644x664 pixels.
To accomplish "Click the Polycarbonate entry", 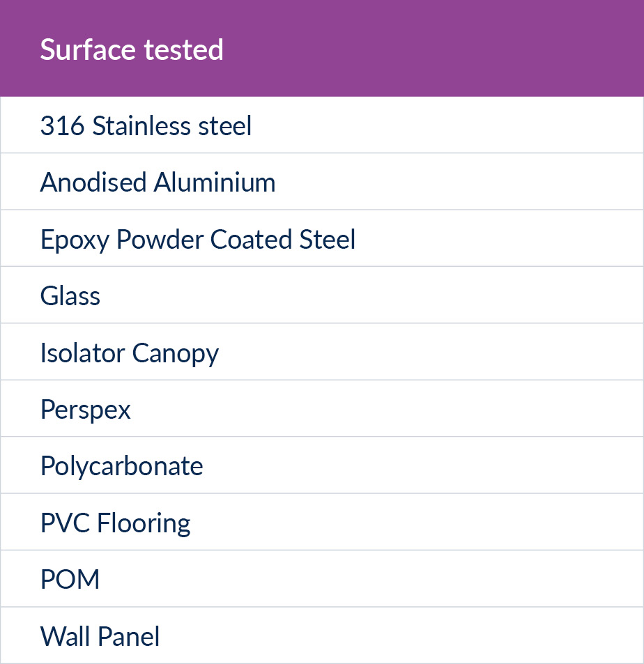I will [122, 466].
